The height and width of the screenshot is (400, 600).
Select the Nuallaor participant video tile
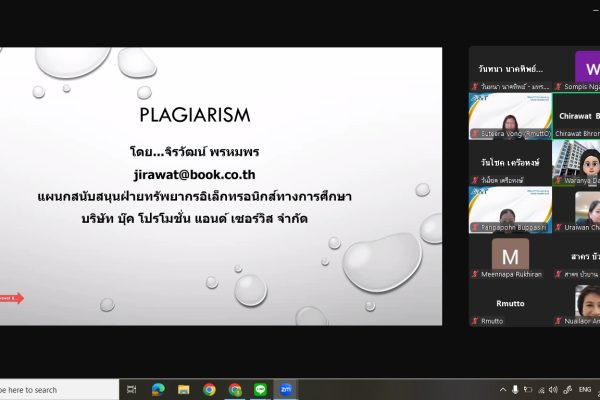[576, 304]
